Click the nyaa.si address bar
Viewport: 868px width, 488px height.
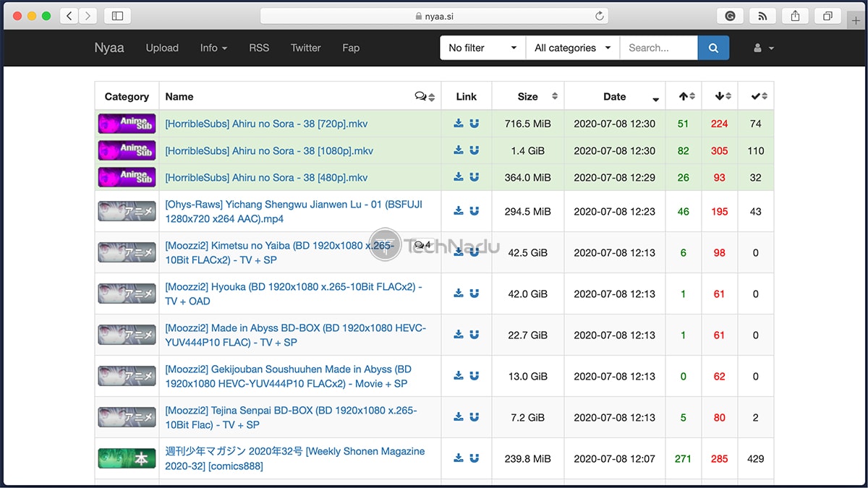coord(434,16)
